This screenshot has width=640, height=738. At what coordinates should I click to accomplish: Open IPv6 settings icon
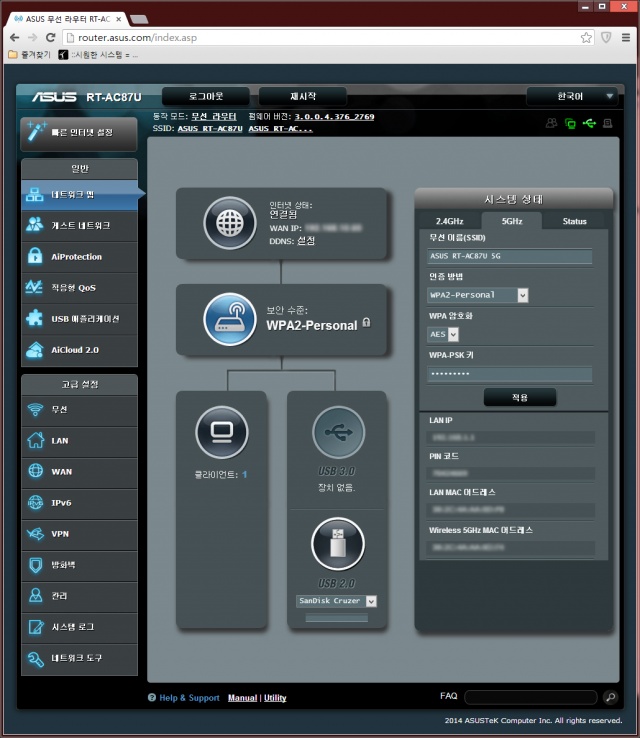point(35,503)
